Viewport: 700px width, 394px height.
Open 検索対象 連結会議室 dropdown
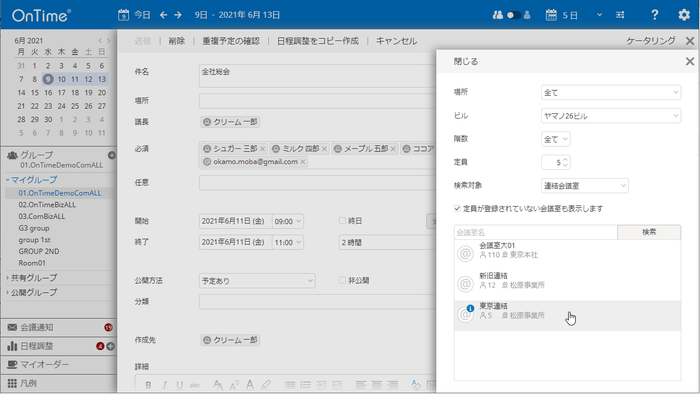(584, 186)
